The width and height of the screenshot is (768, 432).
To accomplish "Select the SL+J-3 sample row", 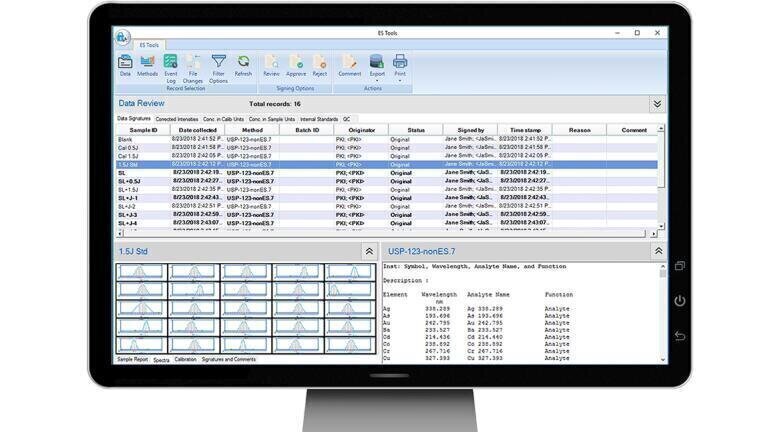I will [x=386, y=215].
